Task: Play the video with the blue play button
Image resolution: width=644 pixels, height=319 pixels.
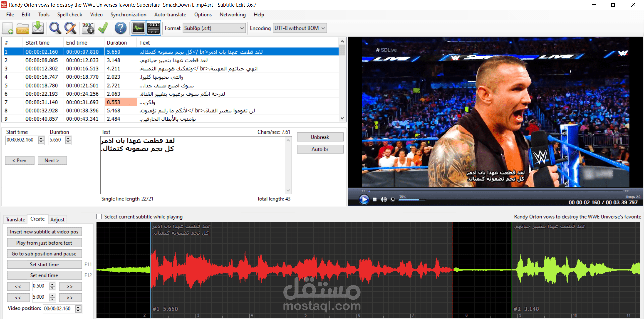Action: pyautogui.click(x=364, y=199)
